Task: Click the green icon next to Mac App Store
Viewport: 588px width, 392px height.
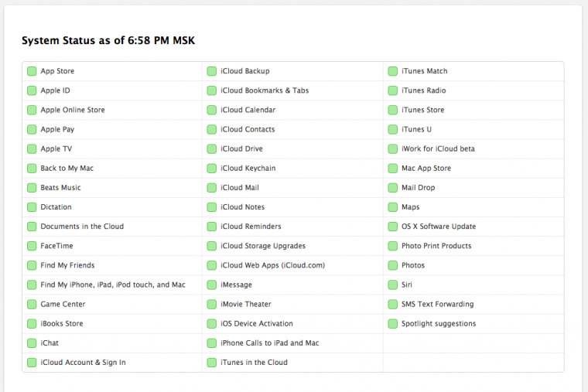Action: (x=392, y=169)
